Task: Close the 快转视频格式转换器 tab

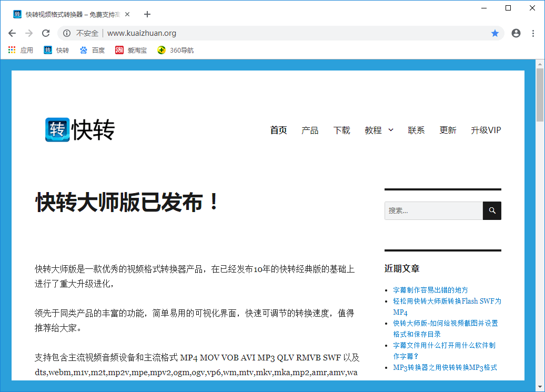Action: pyautogui.click(x=127, y=14)
